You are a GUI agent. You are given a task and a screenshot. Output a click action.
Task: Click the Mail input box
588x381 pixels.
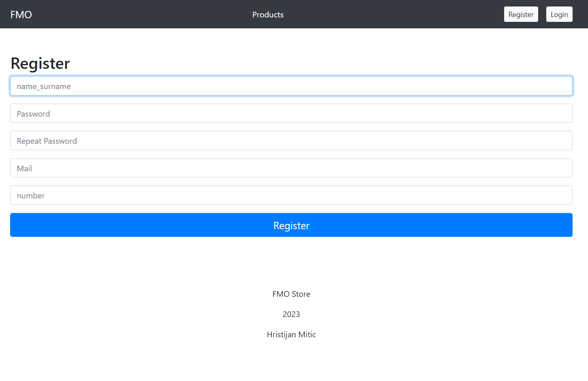tap(291, 168)
